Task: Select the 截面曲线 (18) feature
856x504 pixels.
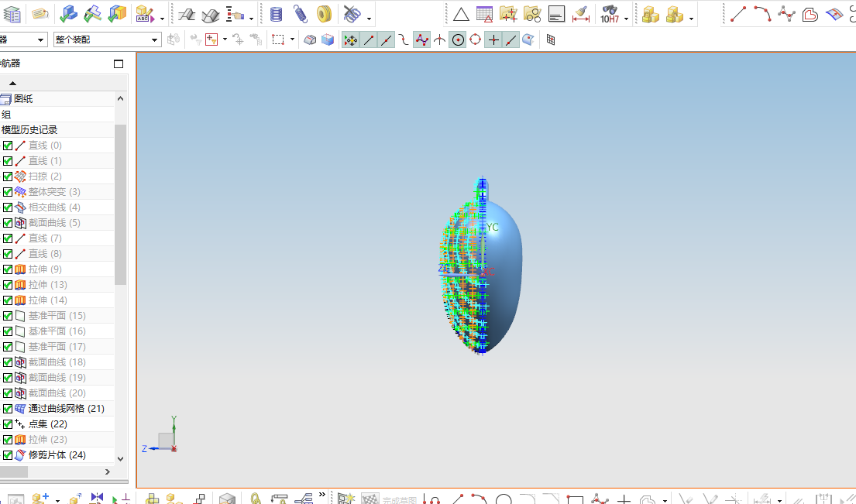Action: pyautogui.click(x=57, y=362)
